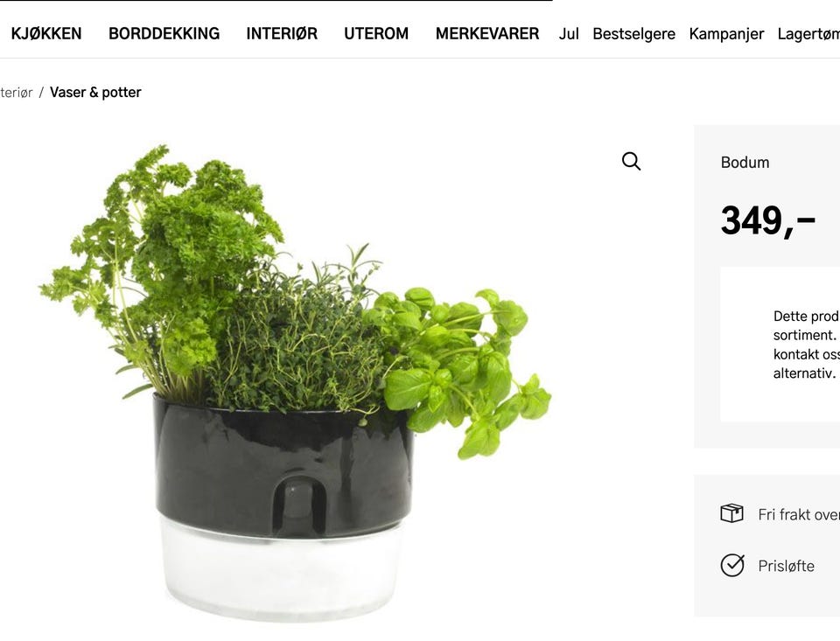Open the KJØKKEN menu
Screen dimensions: 840x641
click(x=46, y=34)
